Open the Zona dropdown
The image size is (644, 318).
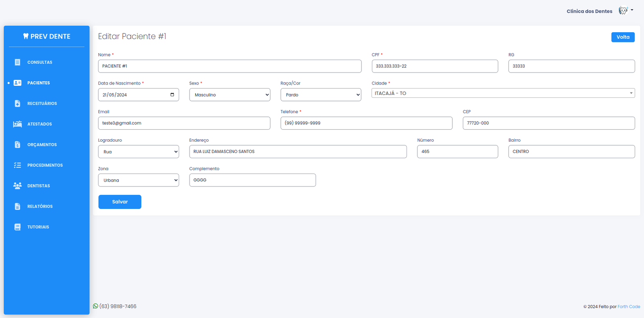pyautogui.click(x=138, y=180)
